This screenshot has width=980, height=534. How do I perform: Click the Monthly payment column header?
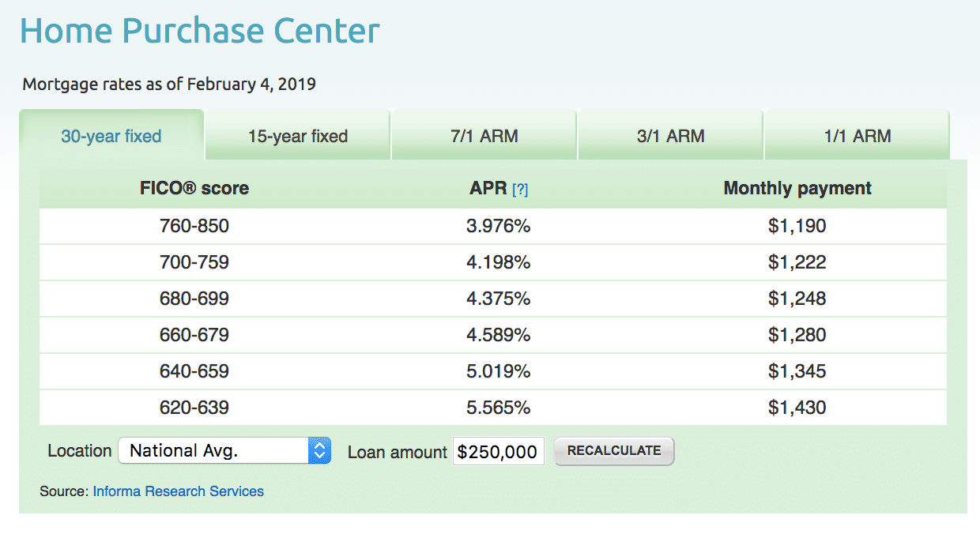797,189
